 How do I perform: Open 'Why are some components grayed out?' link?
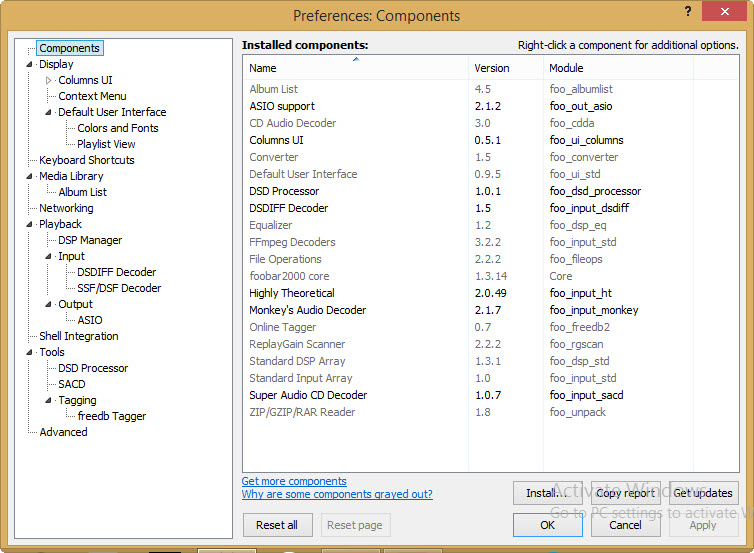[337, 494]
